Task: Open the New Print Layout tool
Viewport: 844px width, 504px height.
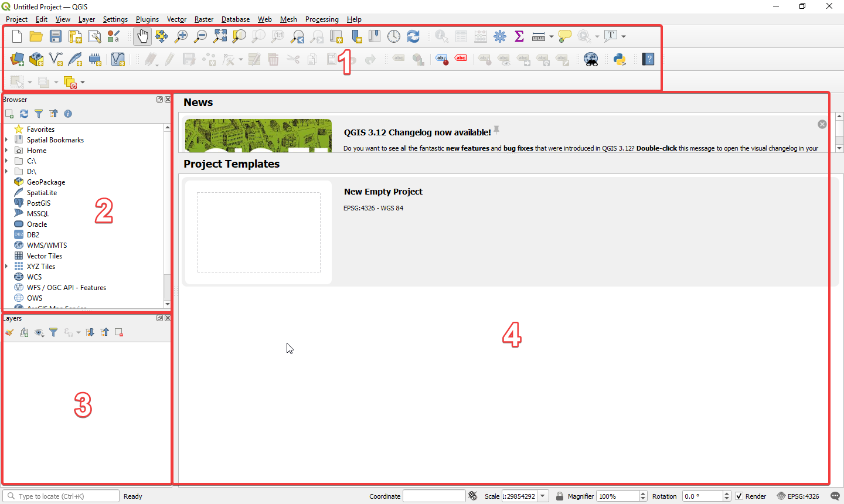Action: pyautogui.click(x=75, y=36)
